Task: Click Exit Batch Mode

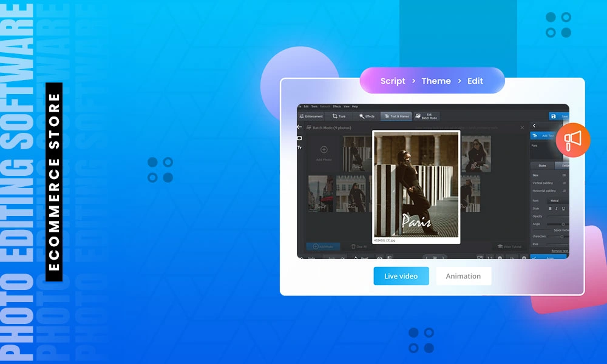Action: coord(426,116)
